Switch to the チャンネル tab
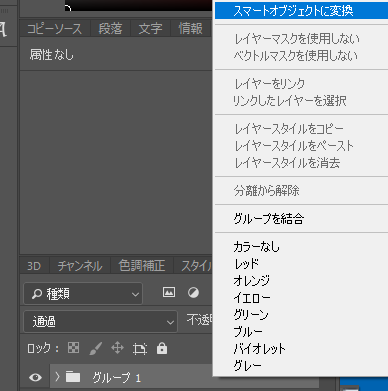This screenshot has width=388, height=391. click(x=80, y=266)
